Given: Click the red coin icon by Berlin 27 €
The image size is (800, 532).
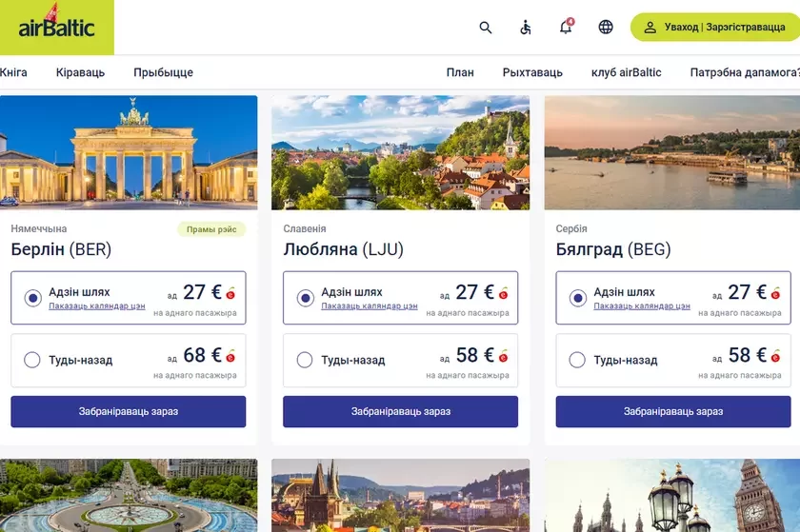Looking at the screenshot, I should [x=230, y=294].
